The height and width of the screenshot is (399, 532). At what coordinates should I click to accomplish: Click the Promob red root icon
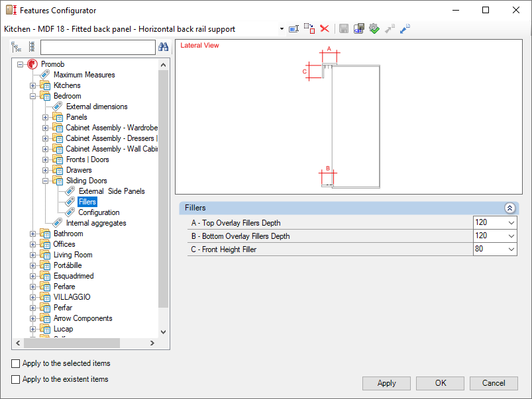tap(32, 64)
